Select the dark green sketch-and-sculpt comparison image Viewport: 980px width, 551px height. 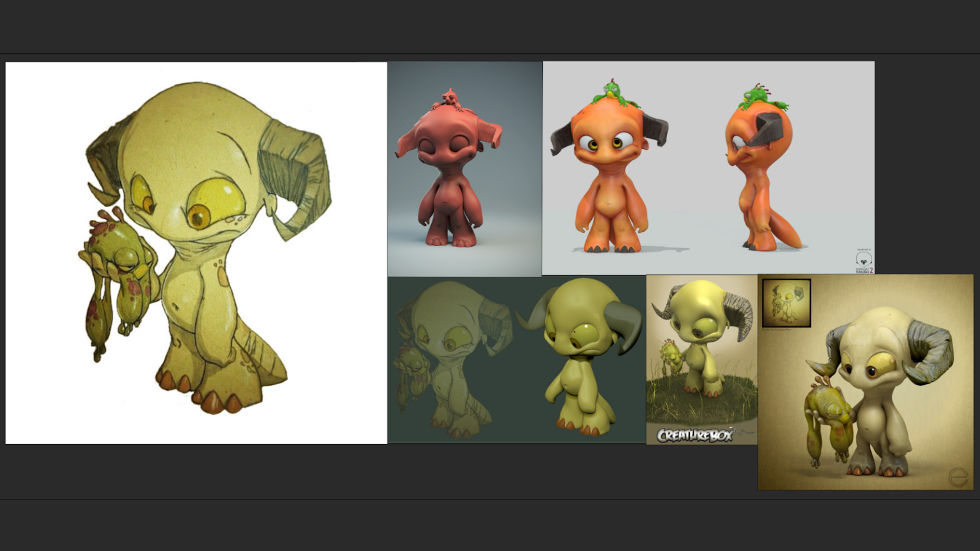tap(517, 359)
